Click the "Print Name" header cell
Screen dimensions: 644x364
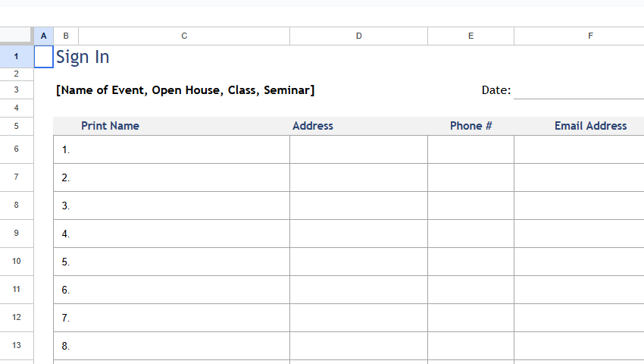tap(110, 126)
